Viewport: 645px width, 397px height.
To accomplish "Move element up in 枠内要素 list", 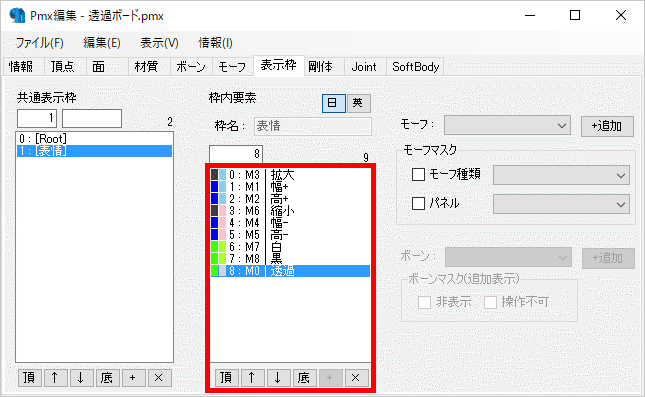I will [253, 378].
